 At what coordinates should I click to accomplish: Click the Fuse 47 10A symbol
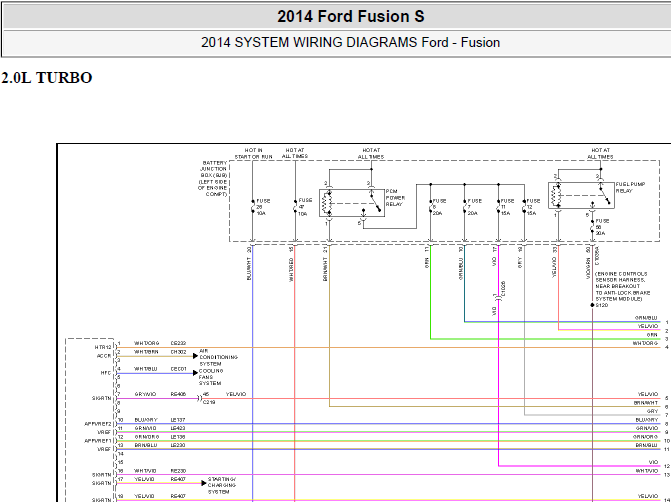293,207
